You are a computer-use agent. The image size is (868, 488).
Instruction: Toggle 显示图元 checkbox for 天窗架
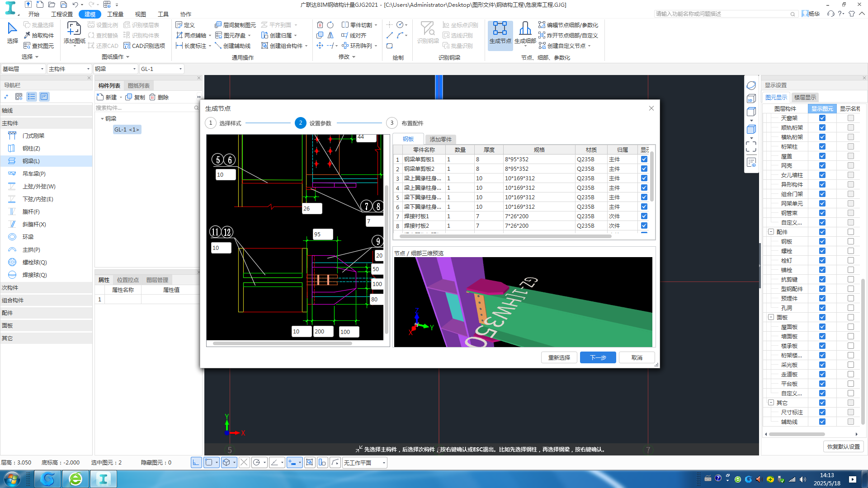pyautogui.click(x=822, y=118)
